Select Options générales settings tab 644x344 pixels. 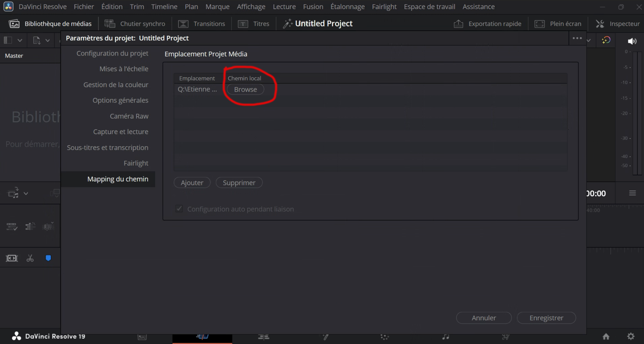point(120,100)
